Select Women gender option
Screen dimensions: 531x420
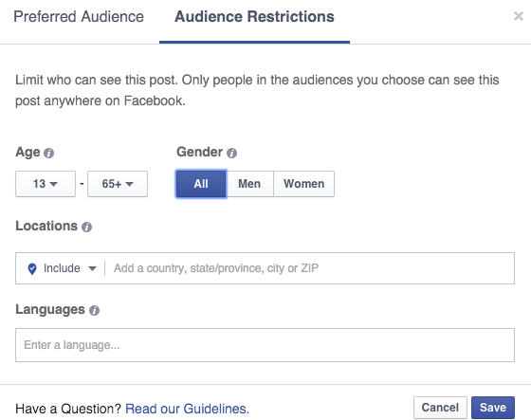point(303,184)
